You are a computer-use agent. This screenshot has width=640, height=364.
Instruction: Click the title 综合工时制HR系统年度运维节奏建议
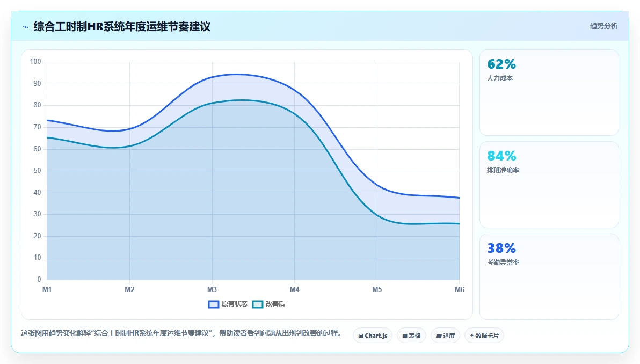coord(122,26)
